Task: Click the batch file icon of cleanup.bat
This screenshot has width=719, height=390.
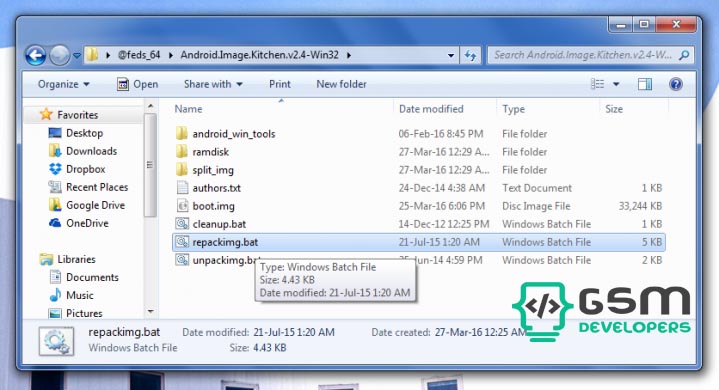Action: [x=182, y=224]
